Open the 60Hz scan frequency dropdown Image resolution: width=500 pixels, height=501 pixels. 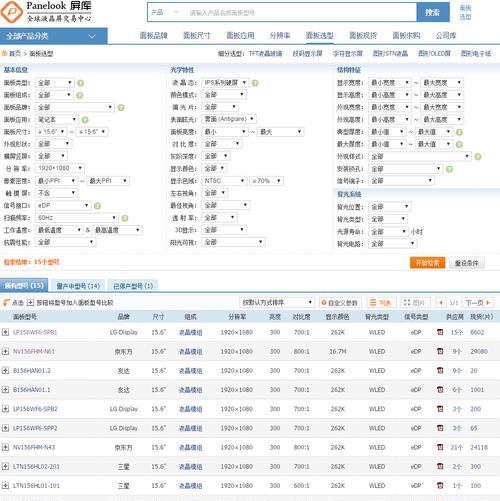click(x=77, y=218)
